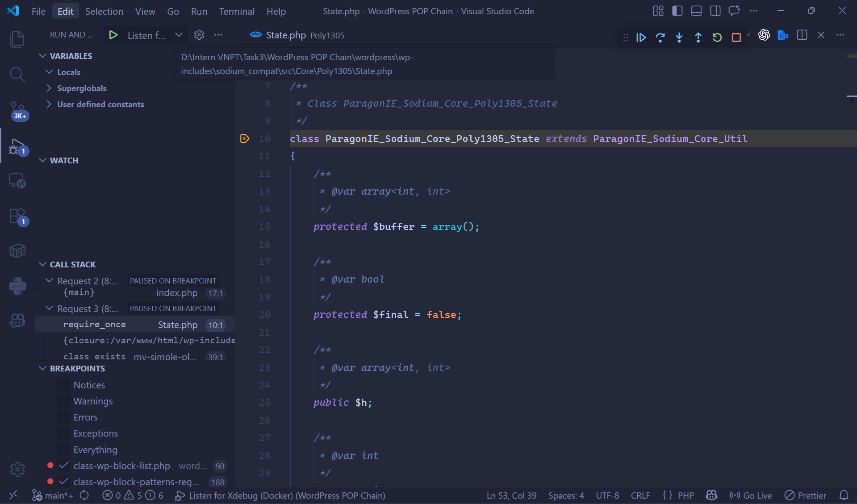Screen dimensions: 857x504
Task: Open the Manage gear in activity bar
Action: click(x=17, y=469)
